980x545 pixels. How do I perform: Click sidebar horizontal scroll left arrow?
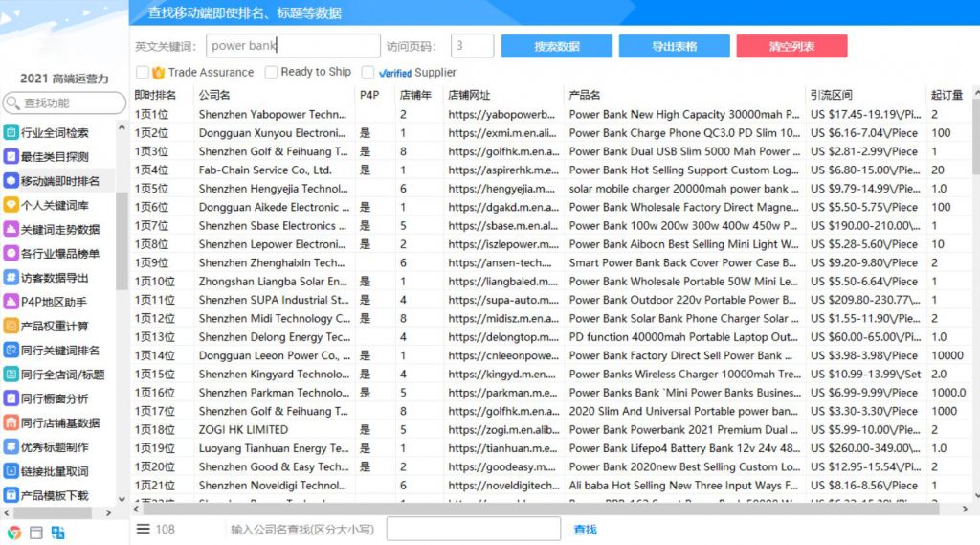[x=7, y=512]
